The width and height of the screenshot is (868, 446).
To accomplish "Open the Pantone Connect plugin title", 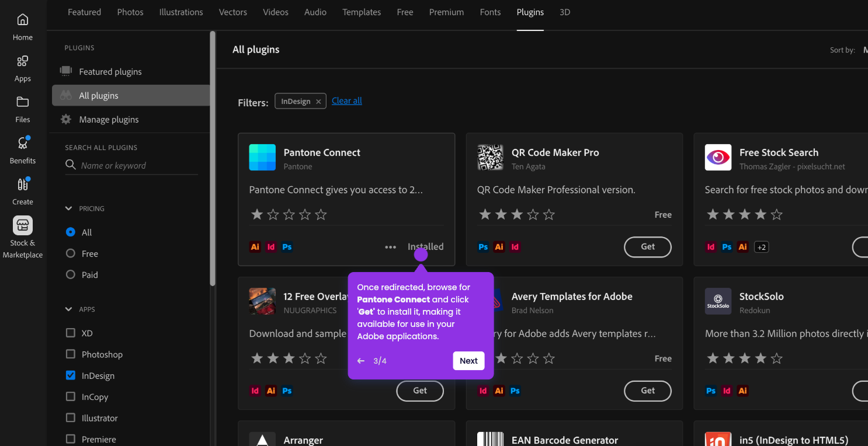I will [x=322, y=153].
